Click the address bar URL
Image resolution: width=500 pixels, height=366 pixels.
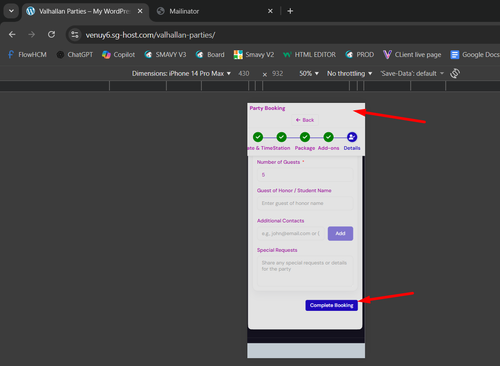[x=150, y=35]
